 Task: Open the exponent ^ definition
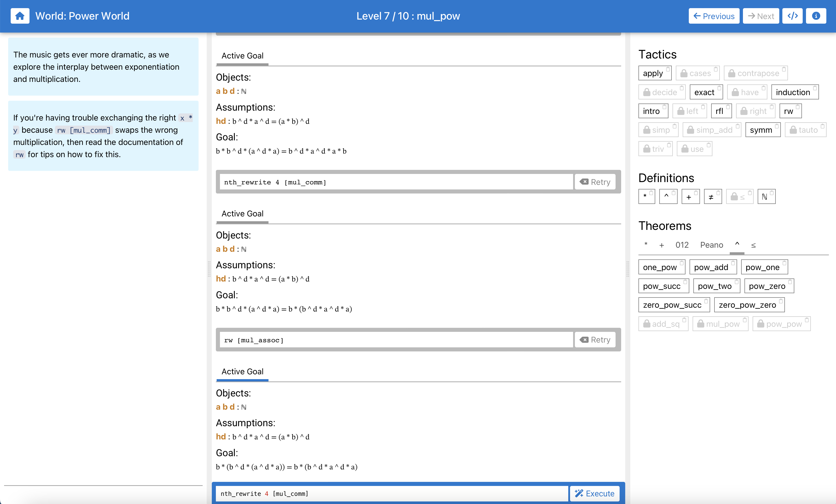click(668, 197)
